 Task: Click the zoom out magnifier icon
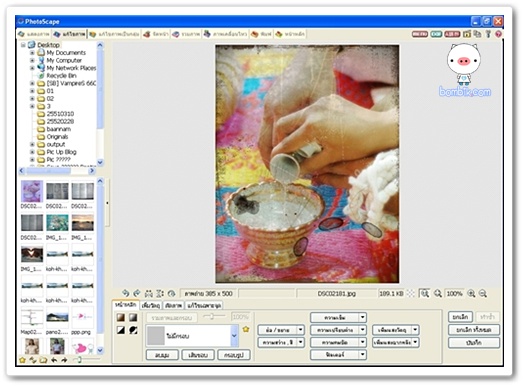[482, 294]
